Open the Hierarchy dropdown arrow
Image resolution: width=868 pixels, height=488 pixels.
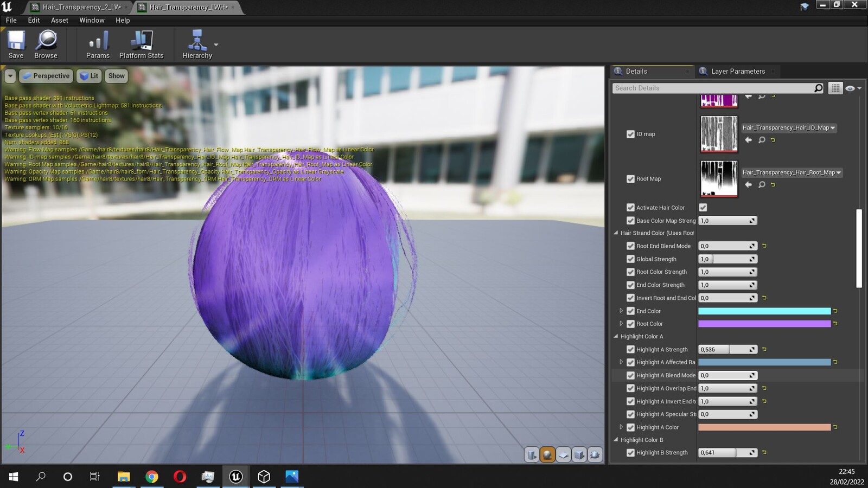[216, 44]
